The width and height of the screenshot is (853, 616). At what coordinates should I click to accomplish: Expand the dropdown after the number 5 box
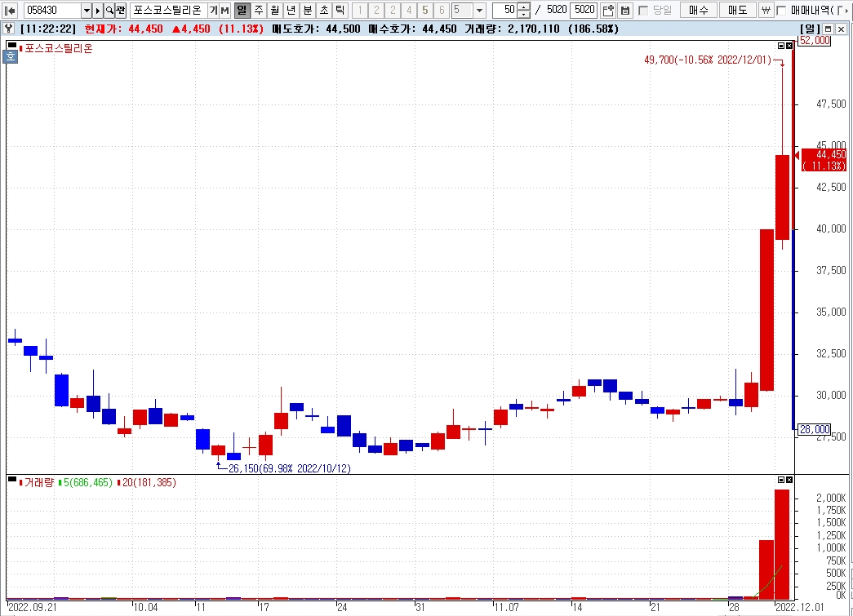point(479,11)
